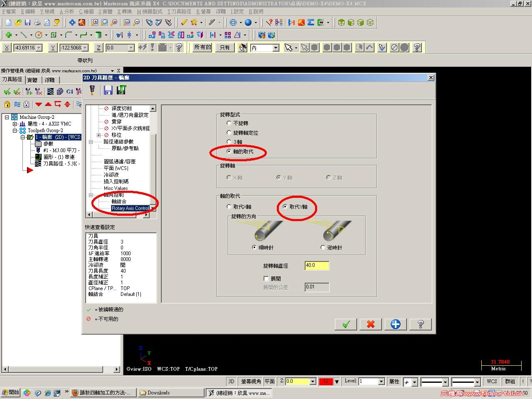Click the Sigma statistics icon

coord(310,22)
